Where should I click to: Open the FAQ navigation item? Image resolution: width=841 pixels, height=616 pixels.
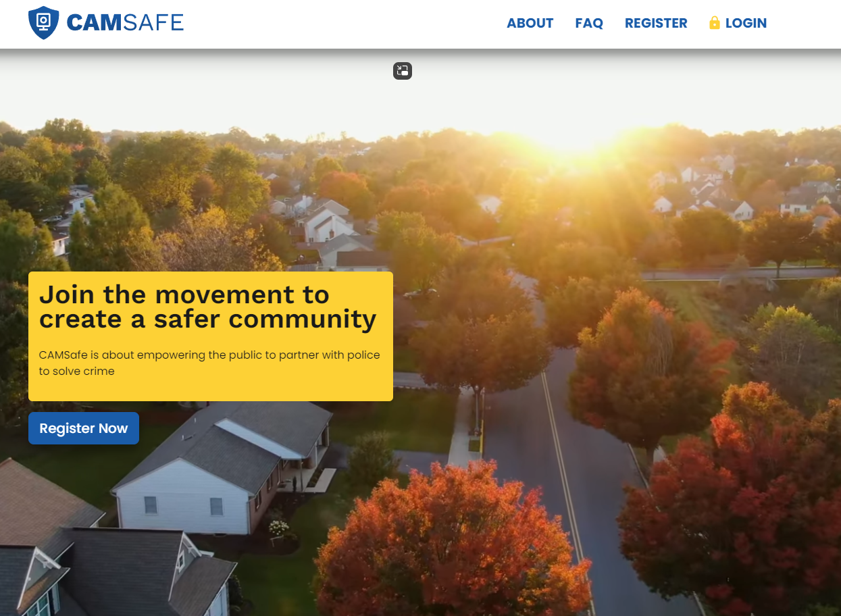tap(589, 23)
